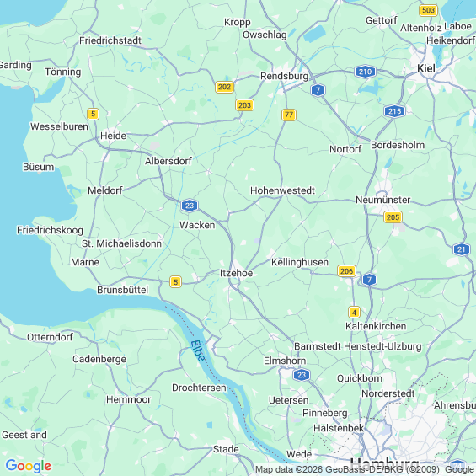The width and height of the screenshot is (476, 476).
Task: Select the Itzehoe town label
Action: (x=236, y=273)
